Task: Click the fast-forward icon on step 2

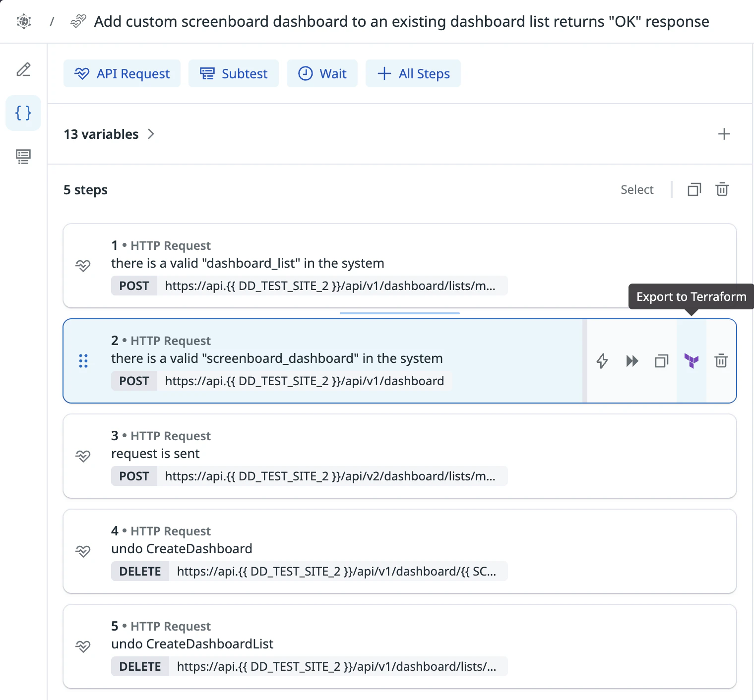Action: tap(631, 361)
